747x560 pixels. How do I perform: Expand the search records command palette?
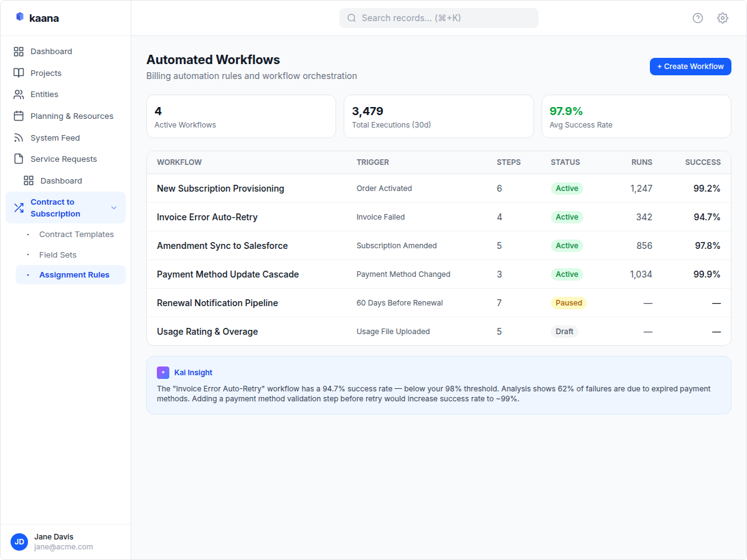click(x=438, y=17)
